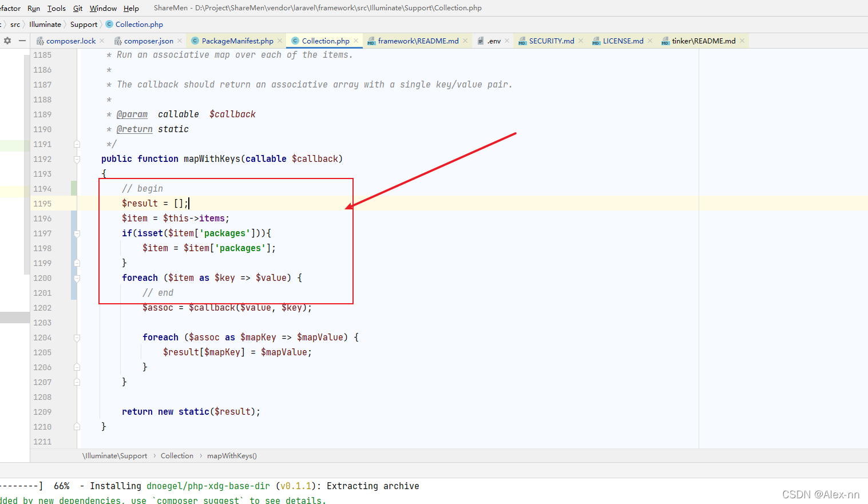Close the PackageManifest.php tab
The height and width of the screenshot is (504, 868).
[x=280, y=41]
